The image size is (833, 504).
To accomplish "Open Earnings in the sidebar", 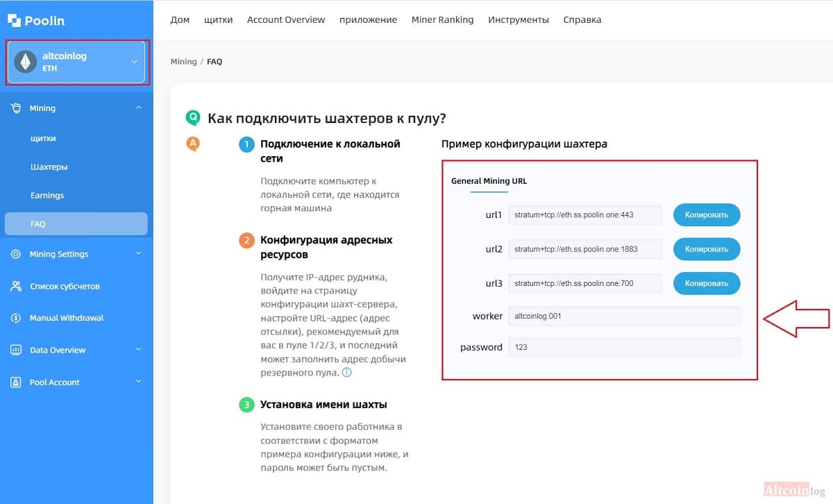I will pyautogui.click(x=47, y=196).
